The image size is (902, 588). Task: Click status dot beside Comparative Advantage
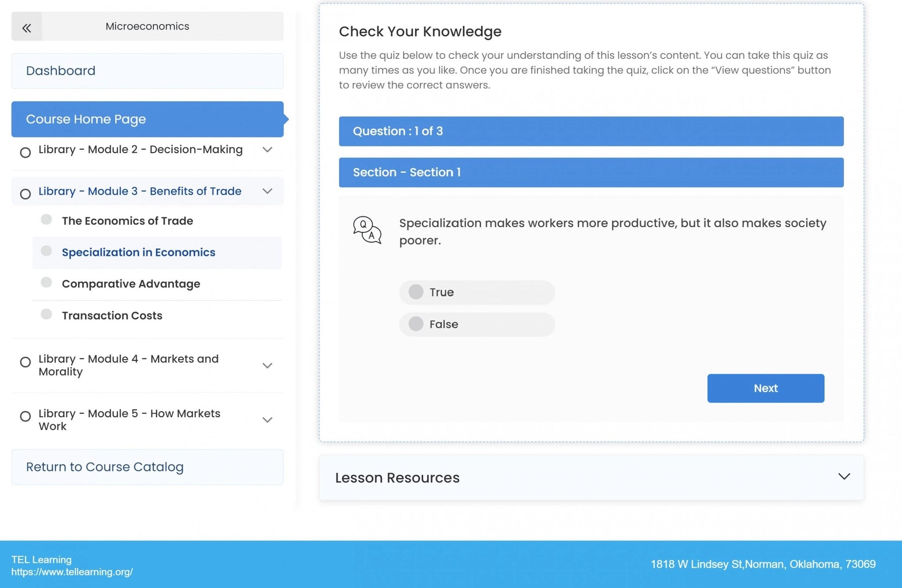click(x=46, y=283)
